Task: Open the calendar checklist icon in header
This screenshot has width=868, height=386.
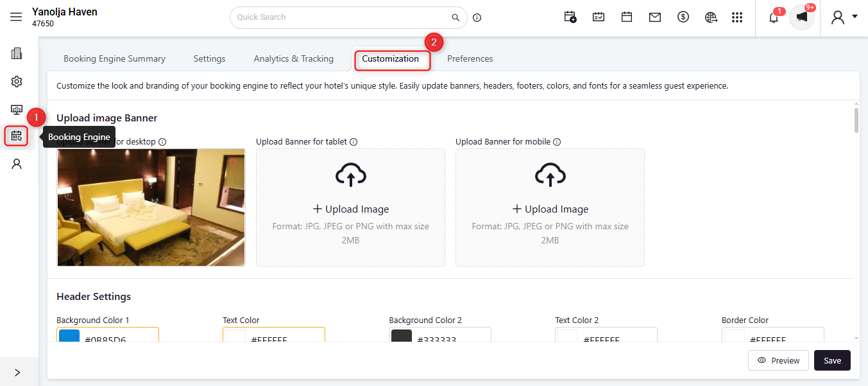Action: tap(599, 17)
